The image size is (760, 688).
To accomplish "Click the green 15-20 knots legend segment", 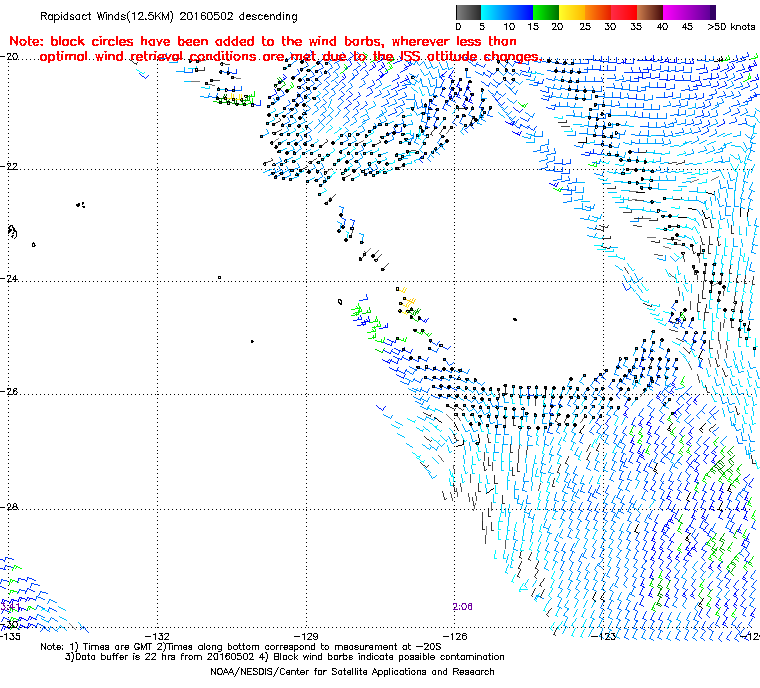I will pyautogui.click(x=546, y=12).
